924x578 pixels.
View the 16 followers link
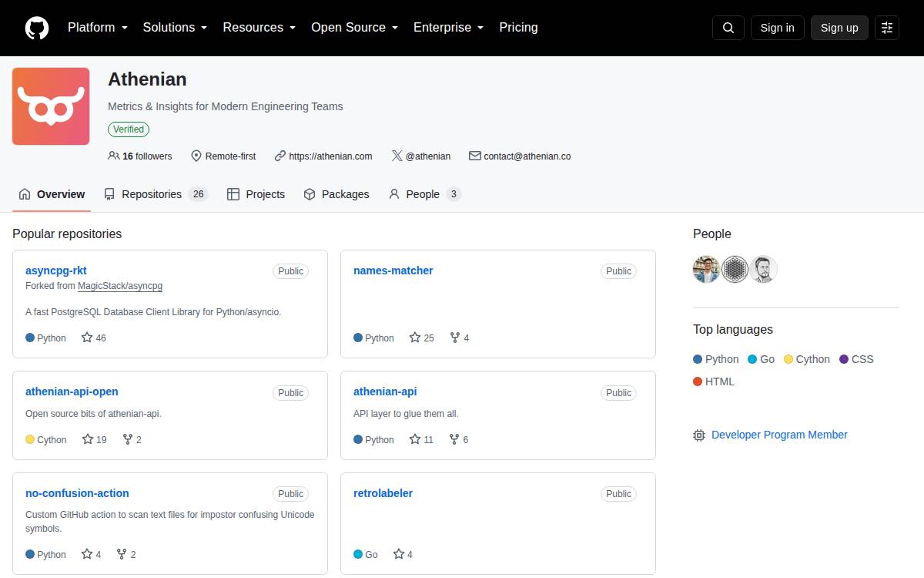[x=140, y=156]
